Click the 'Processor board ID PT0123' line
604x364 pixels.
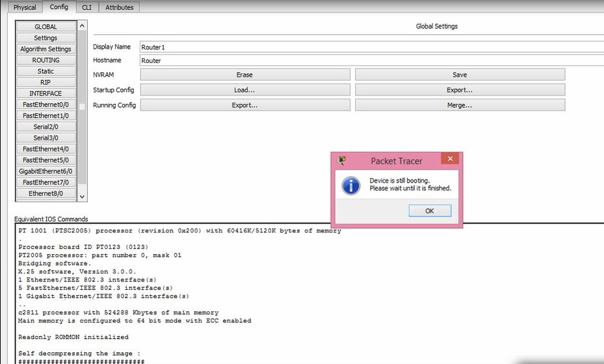coord(83,247)
